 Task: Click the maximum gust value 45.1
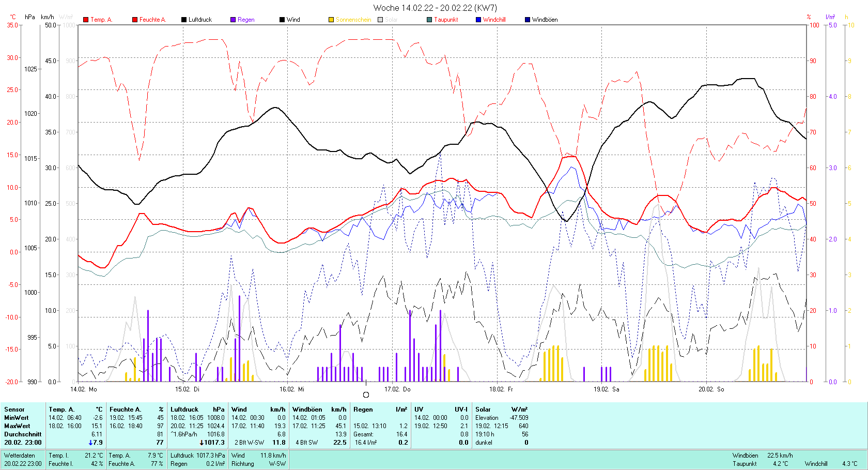pos(340,426)
